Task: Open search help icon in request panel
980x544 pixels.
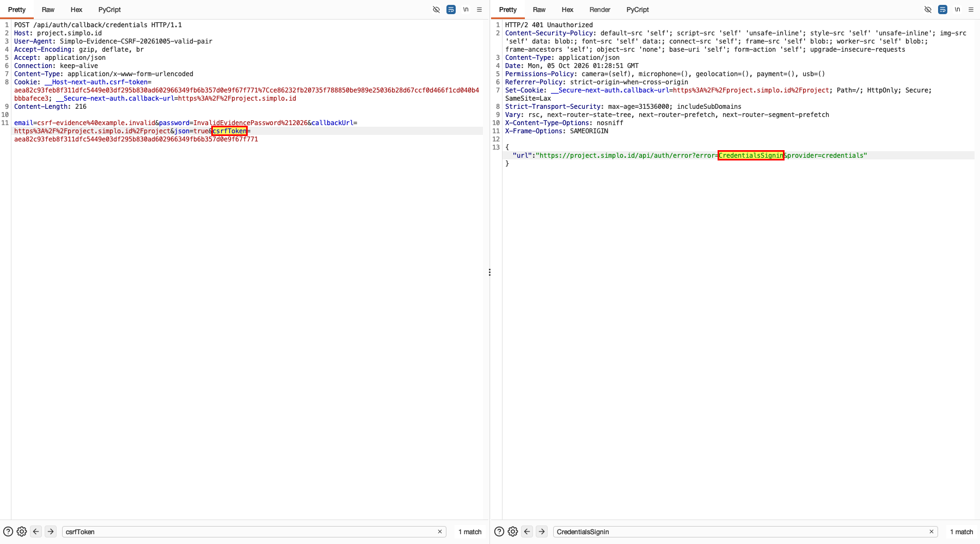Action: click(8, 531)
